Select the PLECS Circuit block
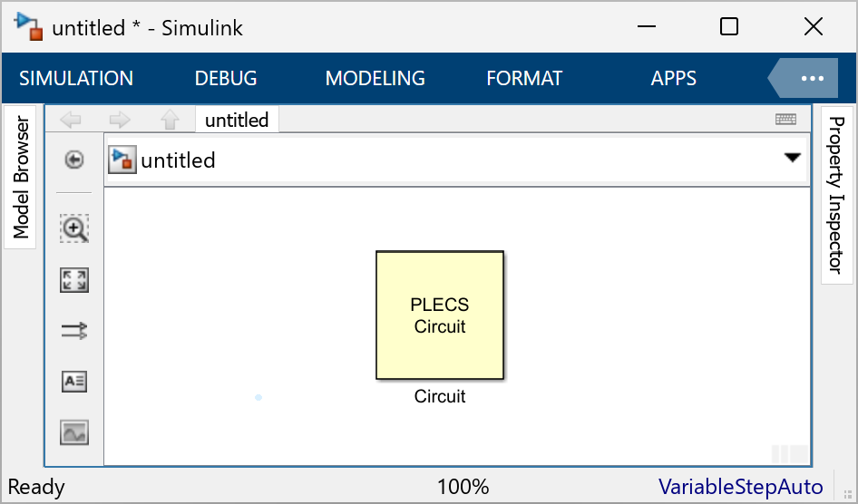This screenshot has height=504, width=858. [x=440, y=315]
